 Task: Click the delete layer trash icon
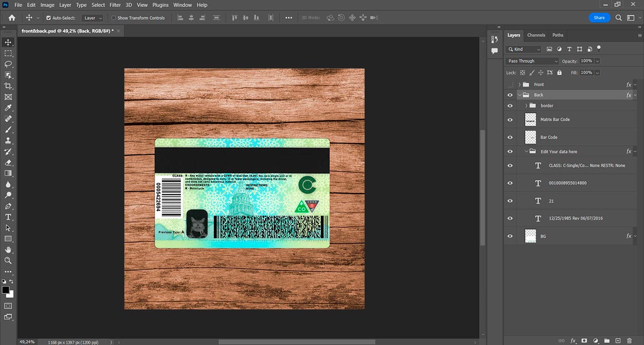630,341
